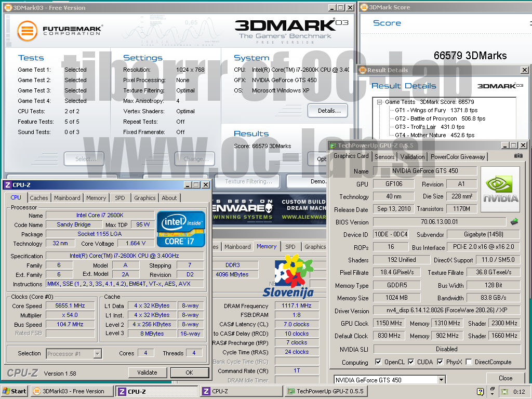The height and width of the screenshot is (399, 532).
Task: Click the 3DMark Score window title icon
Action: (x=364, y=7)
